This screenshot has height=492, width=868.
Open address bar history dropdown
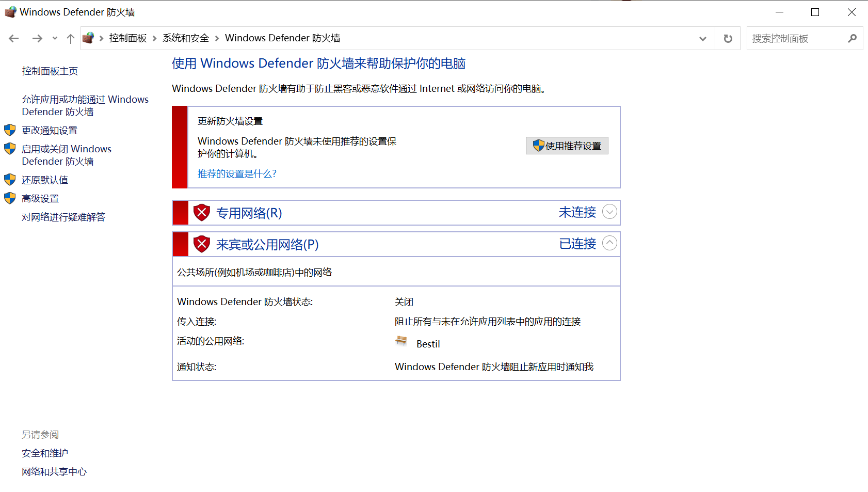point(703,39)
